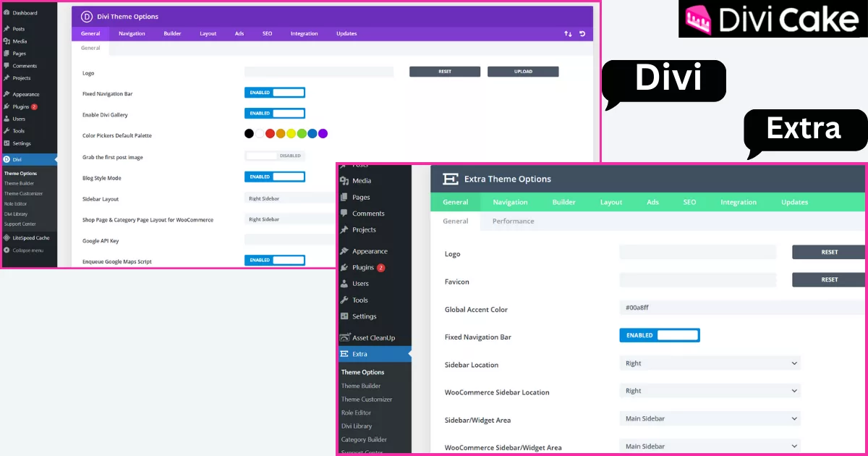Image resolution: width=868 pixels, height=456 pixels.
Task: Open the Builder tab in Divi Theme Options
Action: (x=172, y=33)
